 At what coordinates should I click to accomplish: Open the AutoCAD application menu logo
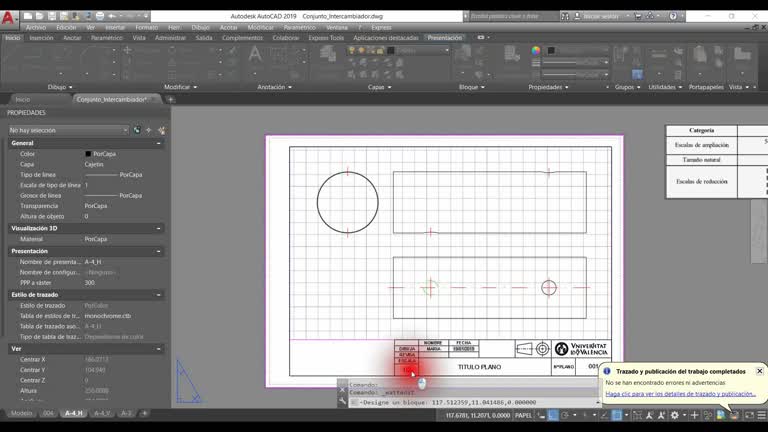click(x=8, y=18)
